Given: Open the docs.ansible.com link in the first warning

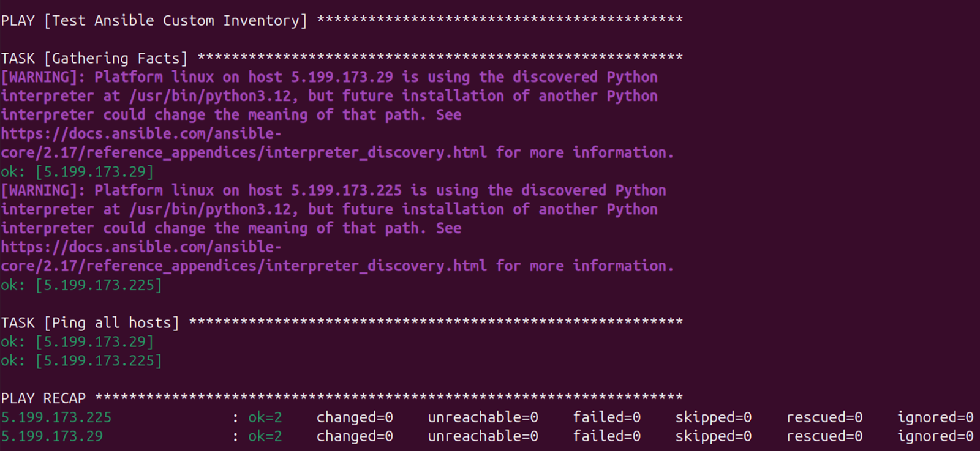Looking at the screenshot, I should coord(141,134).
